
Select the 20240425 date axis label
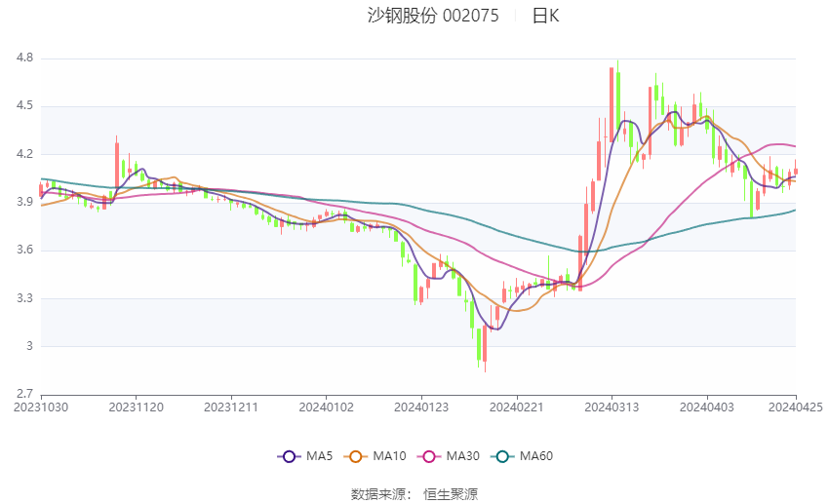point(796,407)
